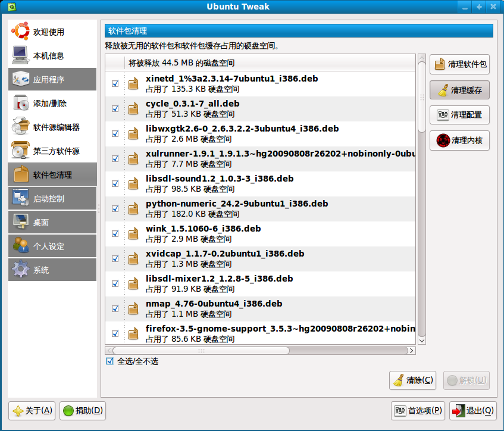Screen dimensions: 504x431
Task: Go to 添加/删除 page
Action: pyautogui.click(x=52, y=103)
